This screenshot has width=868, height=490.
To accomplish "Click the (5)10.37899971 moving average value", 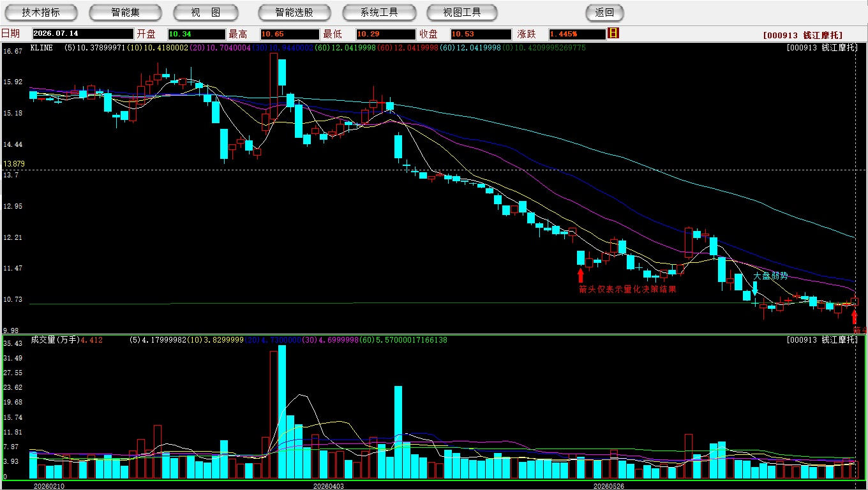I will (x=95, y=48).
